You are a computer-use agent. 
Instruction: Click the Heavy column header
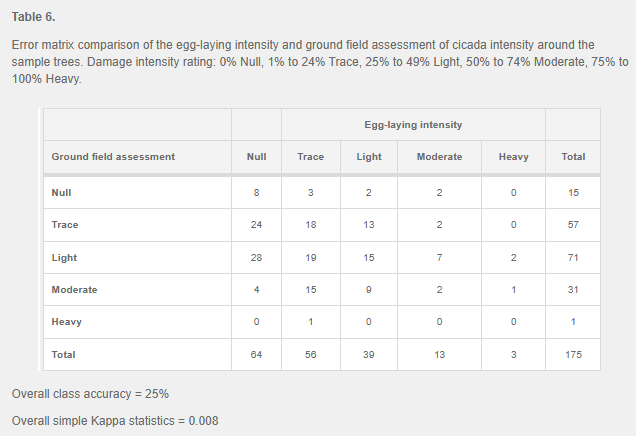(513, 156)
